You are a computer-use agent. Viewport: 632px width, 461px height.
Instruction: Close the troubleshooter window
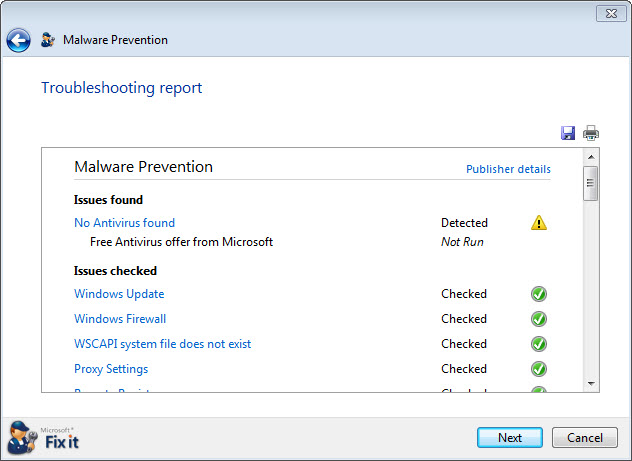tap(611, 14)
